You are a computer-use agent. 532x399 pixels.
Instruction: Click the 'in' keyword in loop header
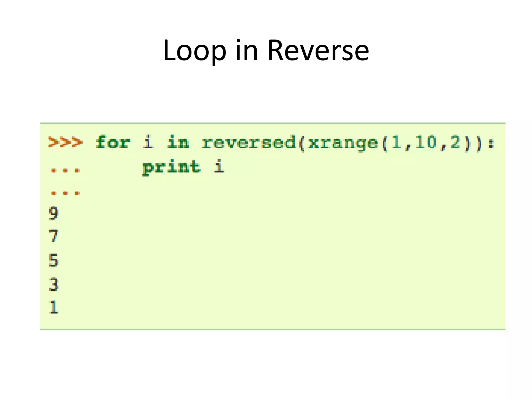(x=178, y=142)
